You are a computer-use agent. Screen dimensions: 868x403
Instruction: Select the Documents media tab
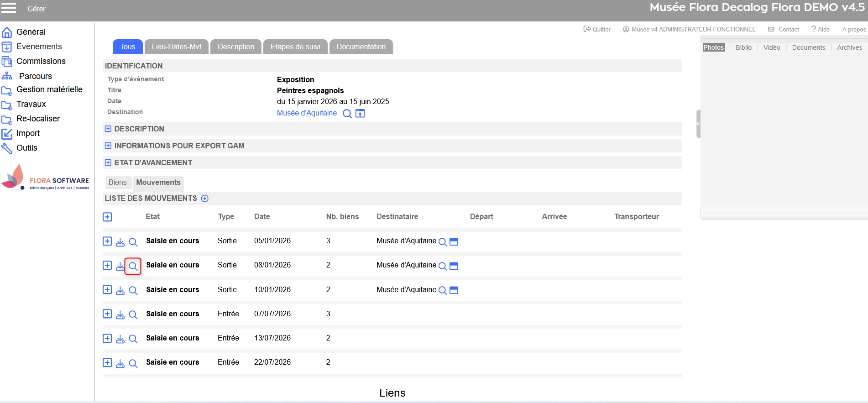[808, 47]
